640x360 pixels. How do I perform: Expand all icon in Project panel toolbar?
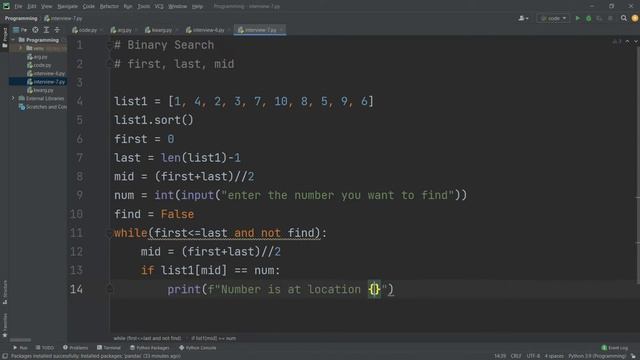tap(46, 30)
